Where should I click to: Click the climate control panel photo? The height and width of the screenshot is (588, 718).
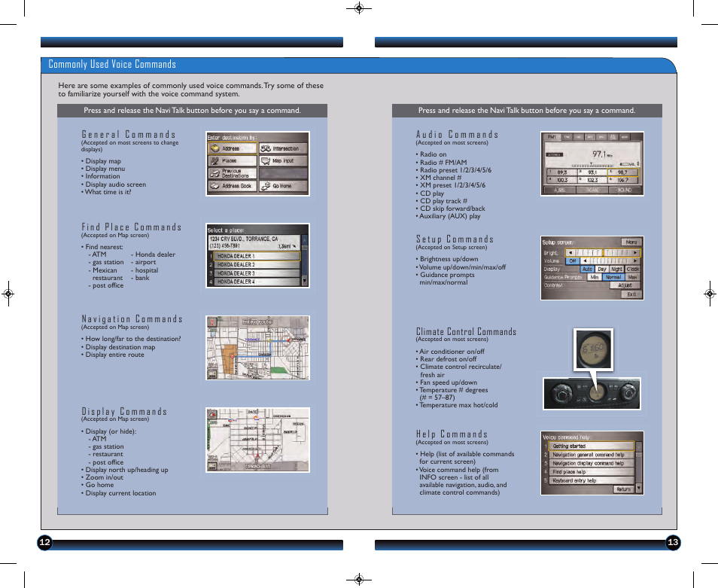pyautogui.click(x=592, y=393)
